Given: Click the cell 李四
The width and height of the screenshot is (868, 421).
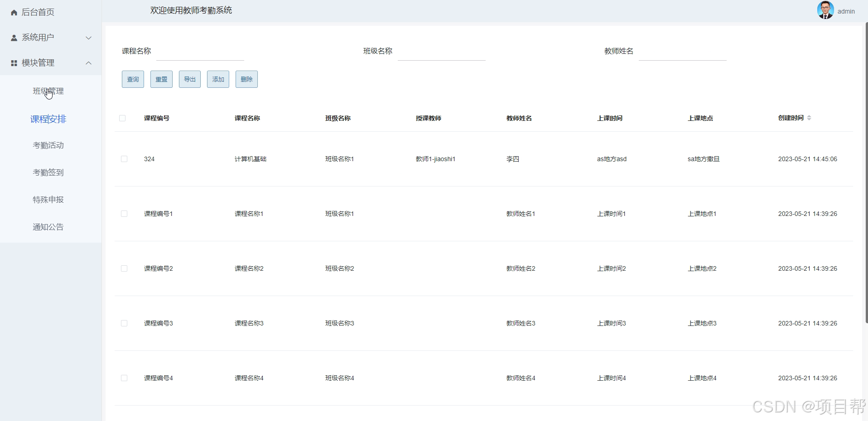Looking at the screenshot, I should [x=513, y=159].
